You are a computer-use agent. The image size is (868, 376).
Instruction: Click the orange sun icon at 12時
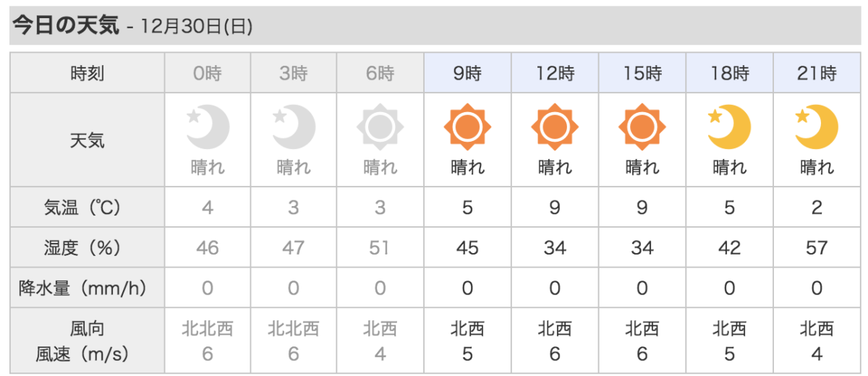click(555, 127)
